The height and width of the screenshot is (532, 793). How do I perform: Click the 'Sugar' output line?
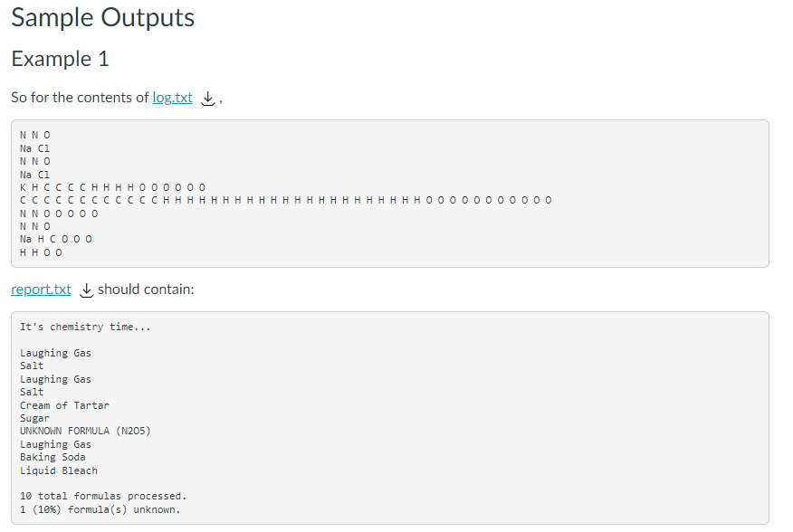pos(35,418)
